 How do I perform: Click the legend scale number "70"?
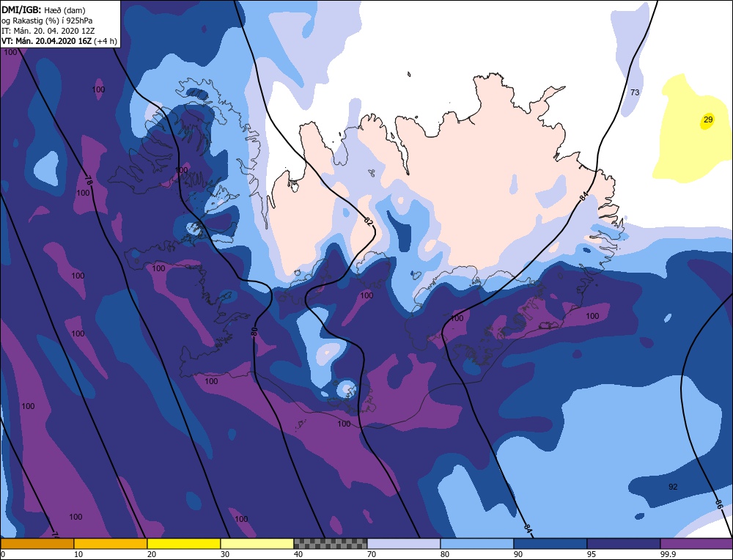click(372, 554)
